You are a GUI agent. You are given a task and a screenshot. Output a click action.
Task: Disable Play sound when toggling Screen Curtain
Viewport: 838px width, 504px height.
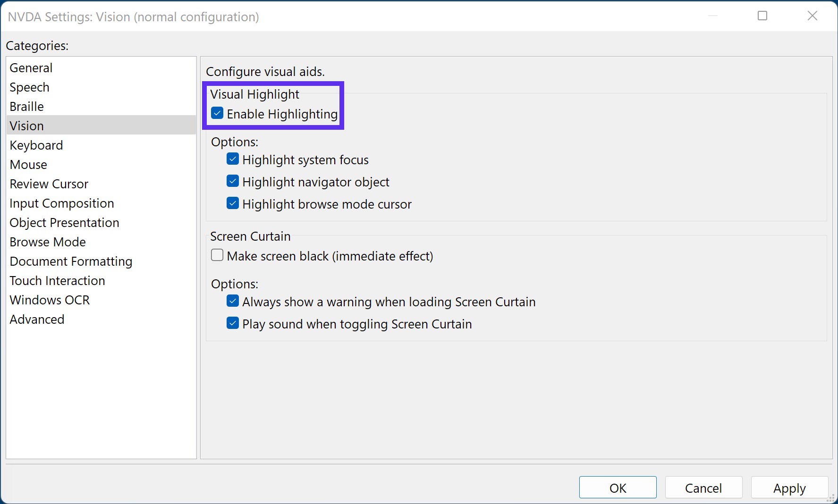(x=232, y=323)
